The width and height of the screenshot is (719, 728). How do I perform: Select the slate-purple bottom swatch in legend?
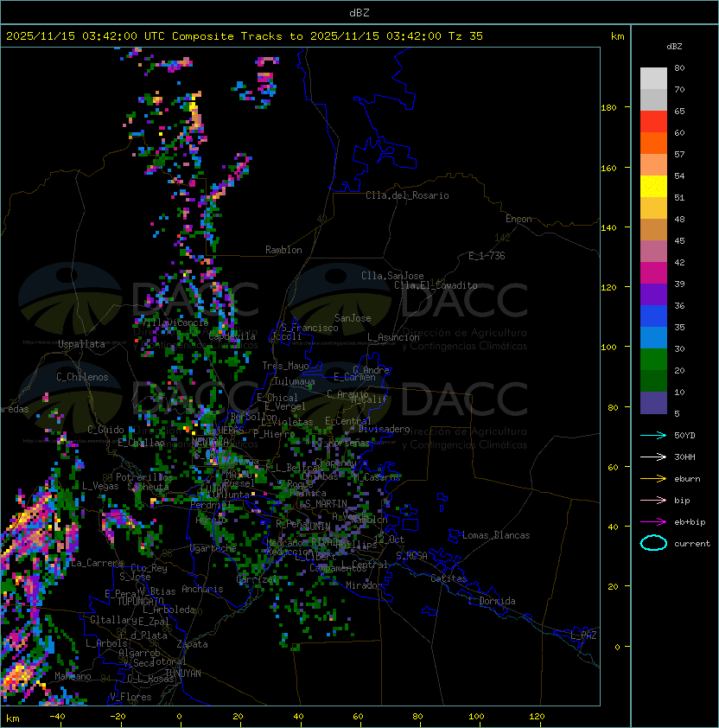point(653,403)
